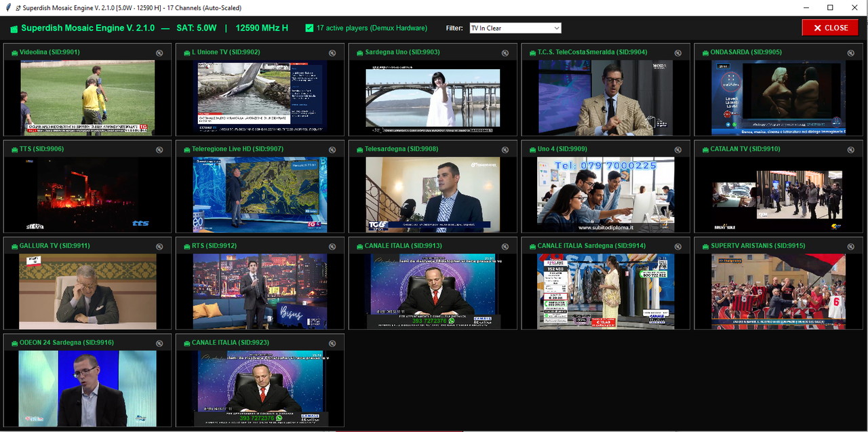Click the Teleregione Live HD (SID:9907) title

click(237, 149)
